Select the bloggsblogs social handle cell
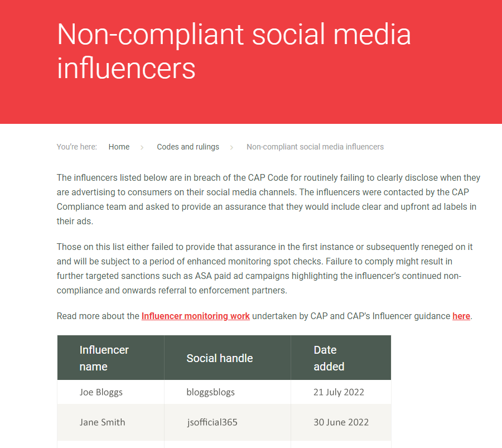Image resolution: width=502 pixels, height=448 pixels. pos(228,392)
